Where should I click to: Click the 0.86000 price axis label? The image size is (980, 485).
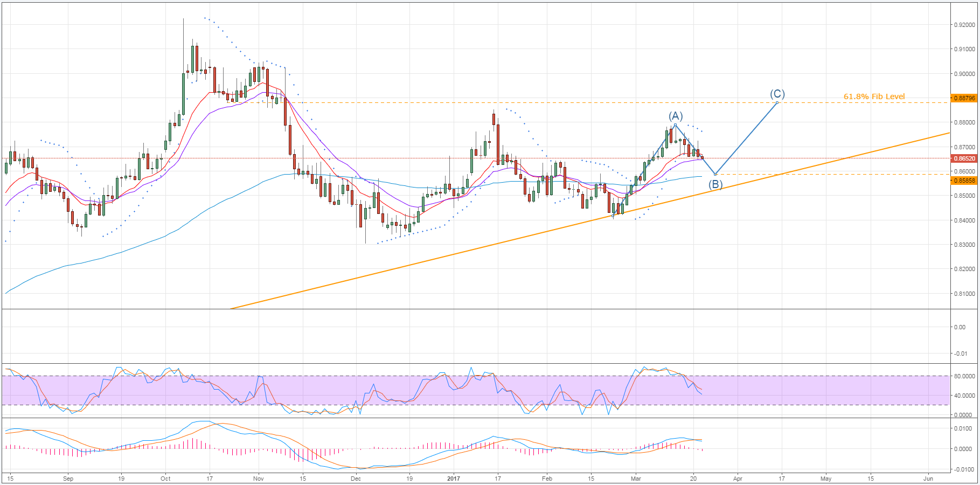[964, 171]
